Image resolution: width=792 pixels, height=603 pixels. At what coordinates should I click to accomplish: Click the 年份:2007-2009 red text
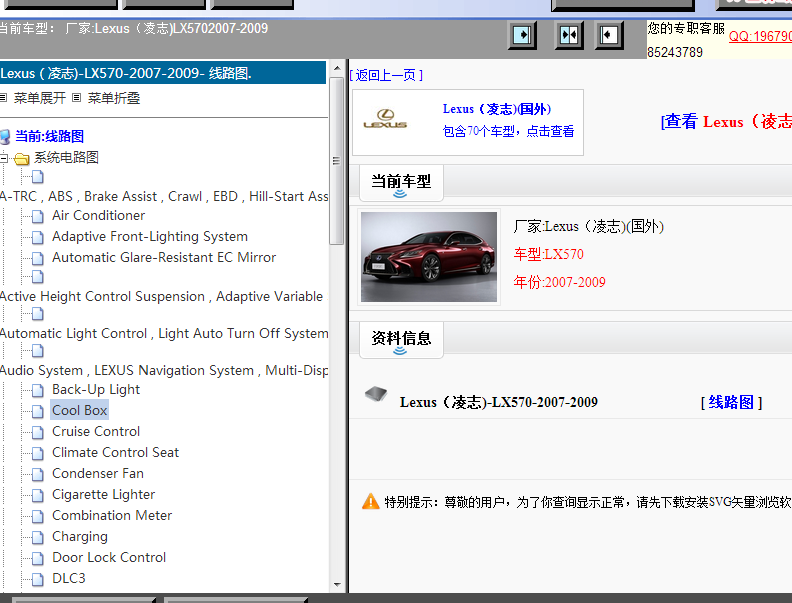coord(560,282)
